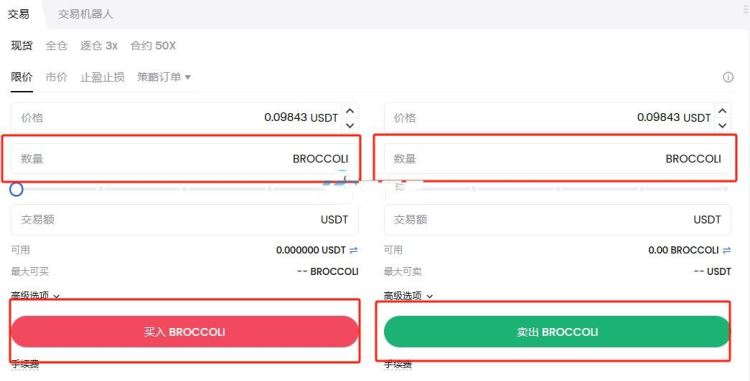The height and width of the screenshot is (381, 750).
Task: Click the 卖出 BROCCOLI button
Action: (x=557, y=332)
